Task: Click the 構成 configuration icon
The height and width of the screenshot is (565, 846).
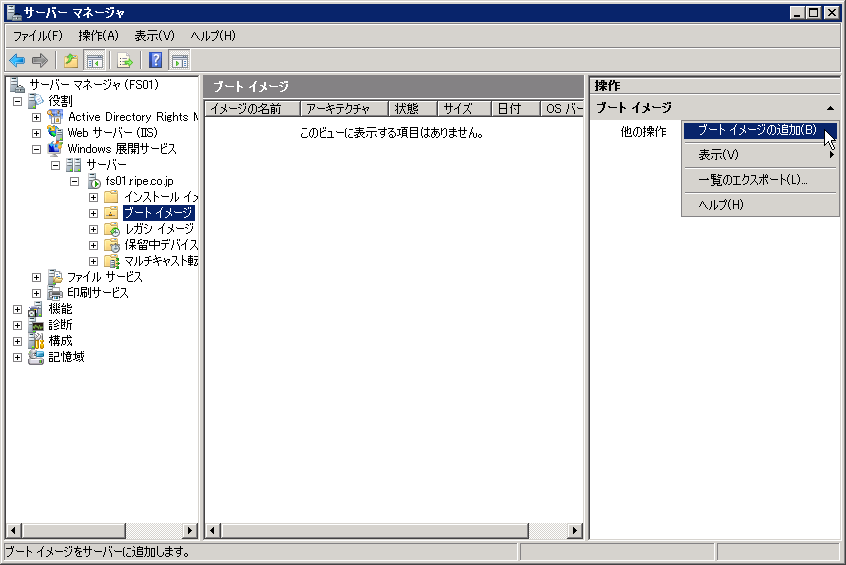Action: (36, 341)
